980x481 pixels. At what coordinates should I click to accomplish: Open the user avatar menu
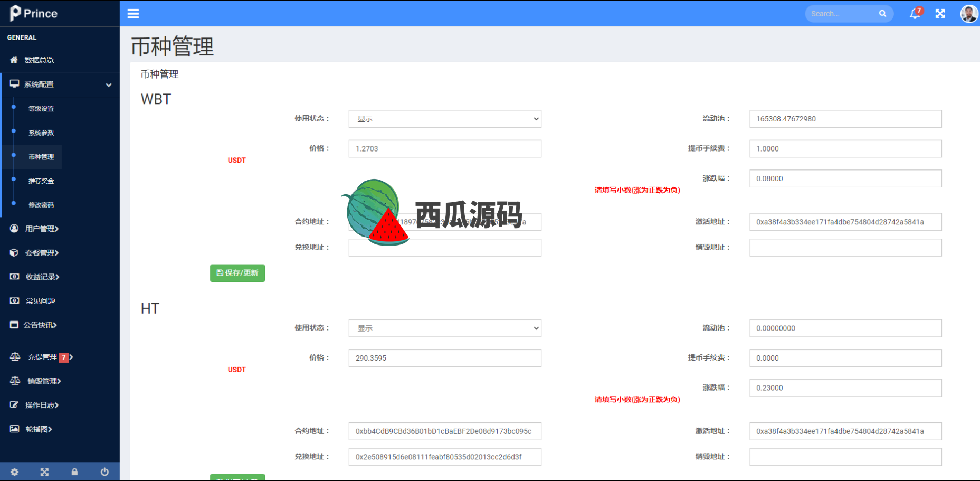coord(969,14)
